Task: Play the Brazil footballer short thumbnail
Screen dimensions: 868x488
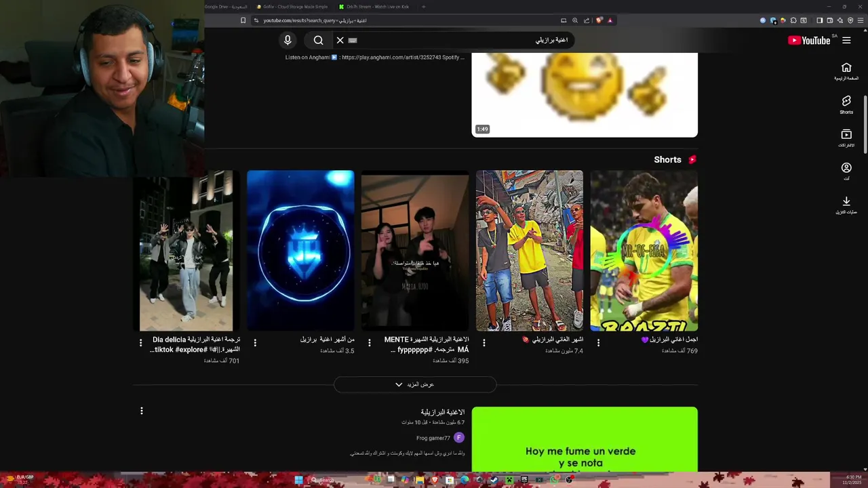Action: point(644,251)
